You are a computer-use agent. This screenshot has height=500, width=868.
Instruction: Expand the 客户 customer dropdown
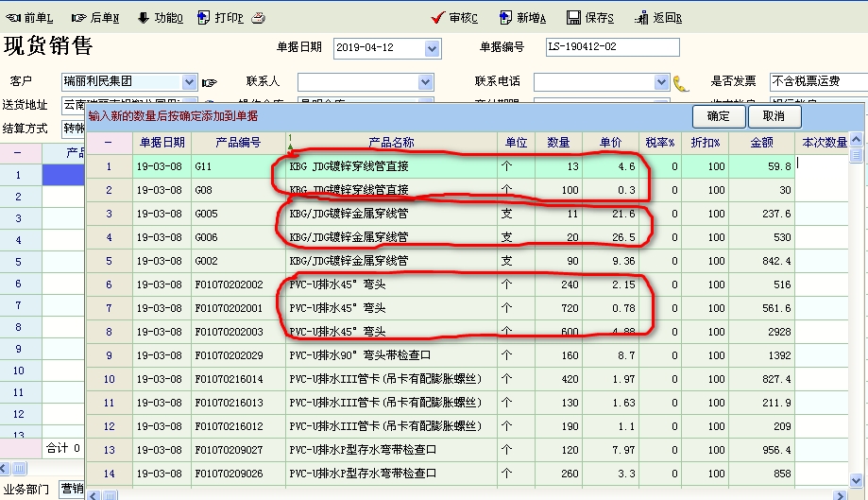pos(189,82)
